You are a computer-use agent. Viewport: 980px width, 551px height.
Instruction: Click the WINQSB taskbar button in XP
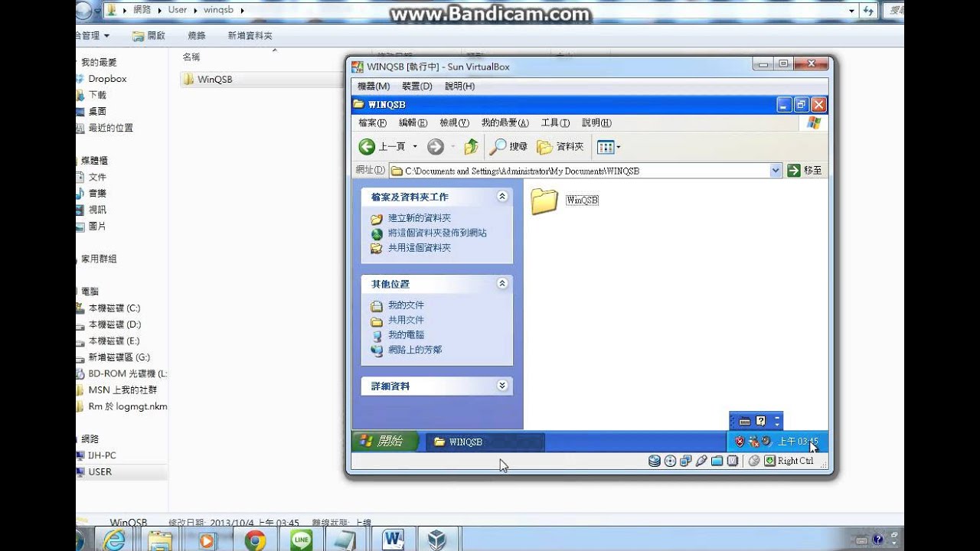[485, 442]
